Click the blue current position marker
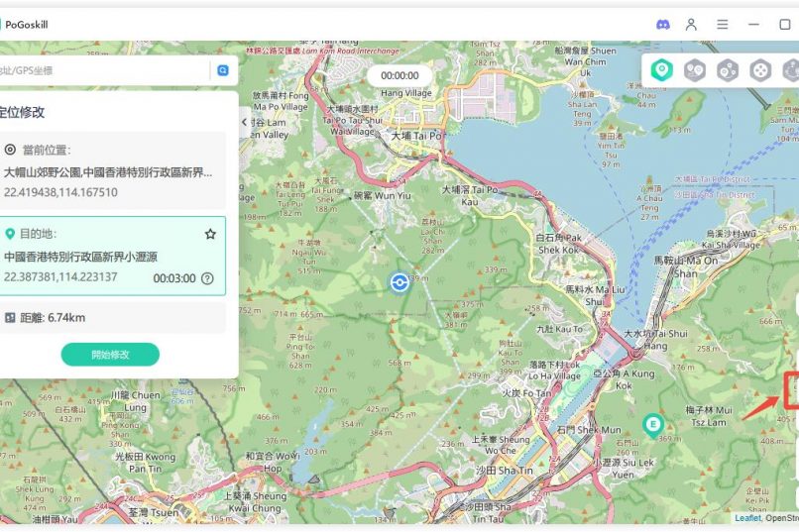Screen dimensions: 799x532 [399, 282]
